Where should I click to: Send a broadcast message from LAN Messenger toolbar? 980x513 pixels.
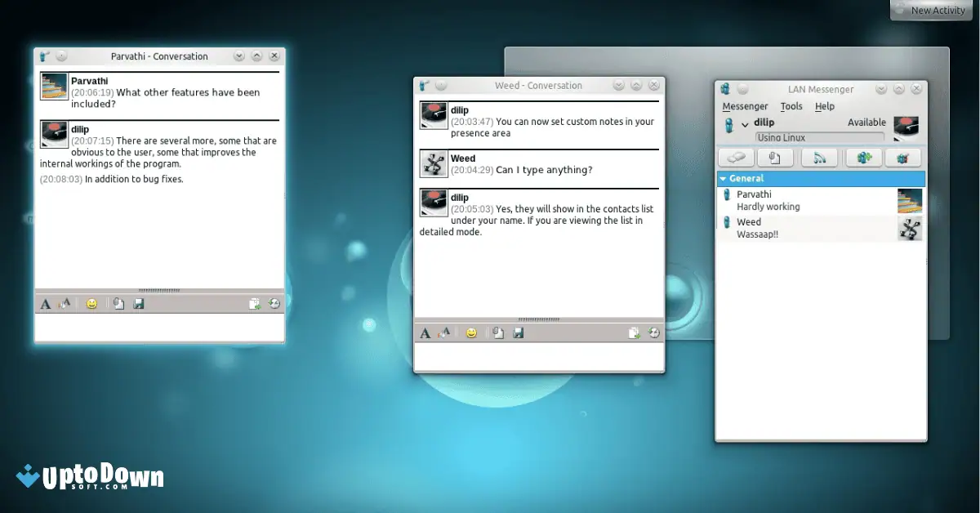click(820, 157)
